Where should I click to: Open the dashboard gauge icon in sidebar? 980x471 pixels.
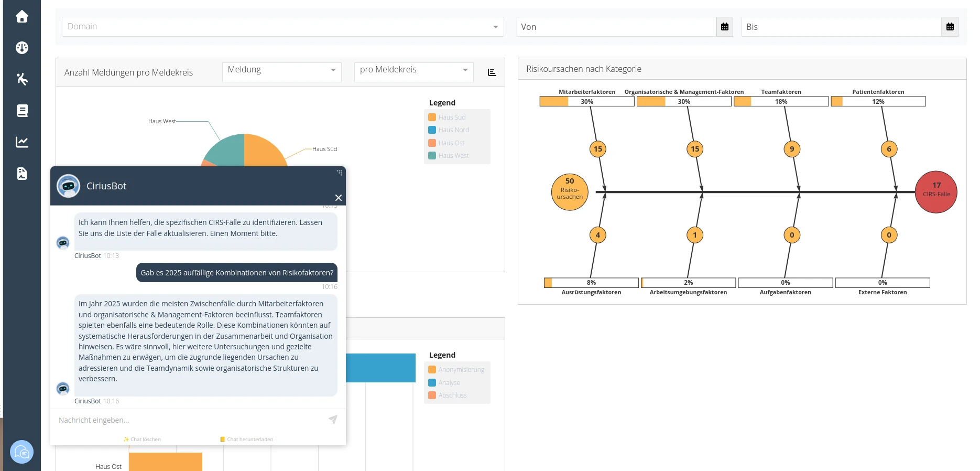22,48
